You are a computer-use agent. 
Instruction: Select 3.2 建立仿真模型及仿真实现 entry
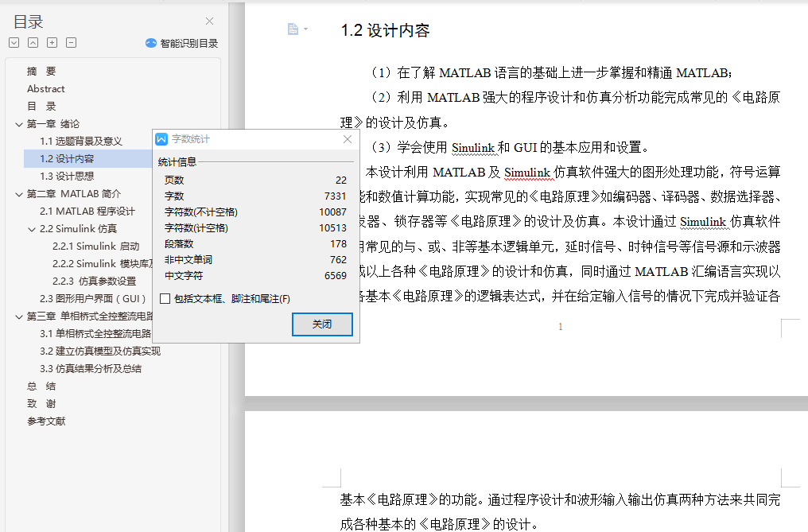[100, 351]
